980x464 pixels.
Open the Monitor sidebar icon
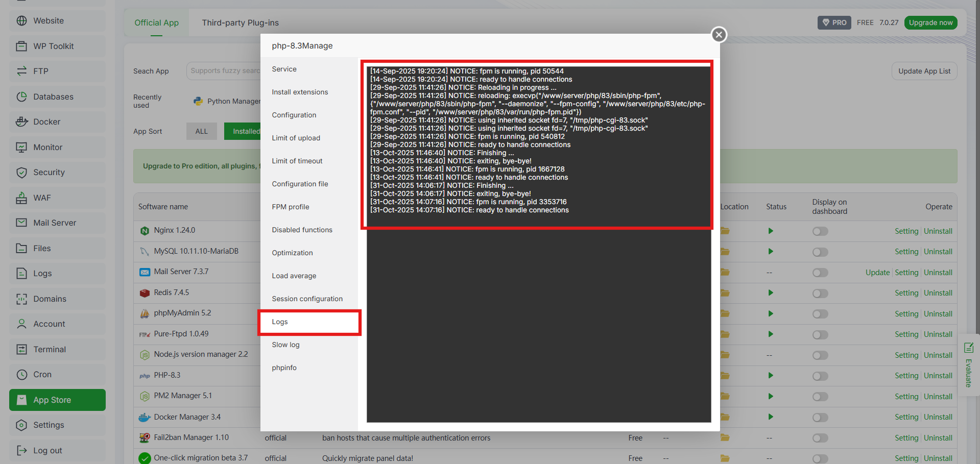(21, 147)
